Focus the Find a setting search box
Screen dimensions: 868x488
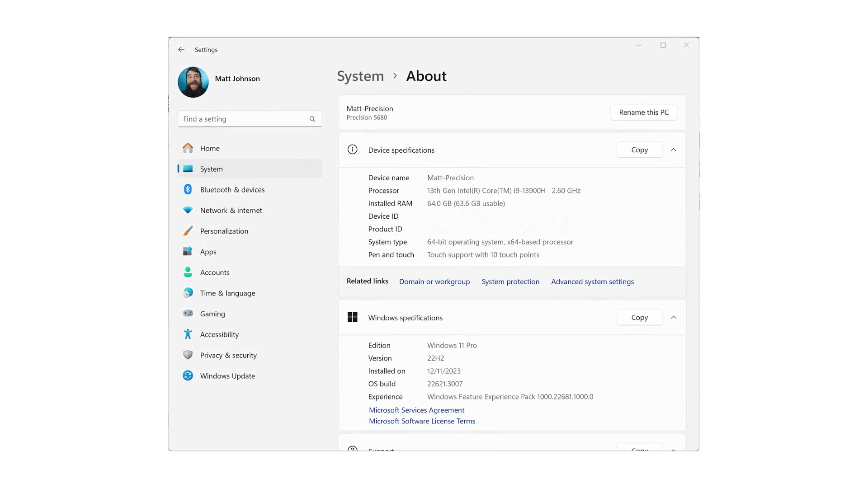250,119
